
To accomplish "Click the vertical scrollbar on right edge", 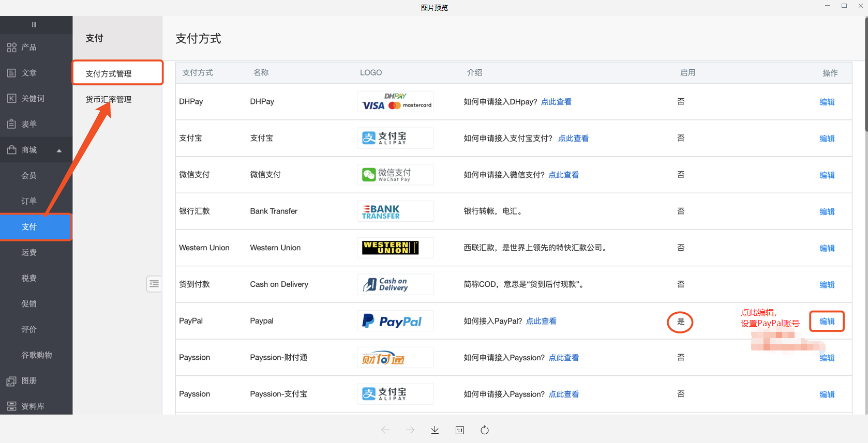I will [x=866, y=78].
